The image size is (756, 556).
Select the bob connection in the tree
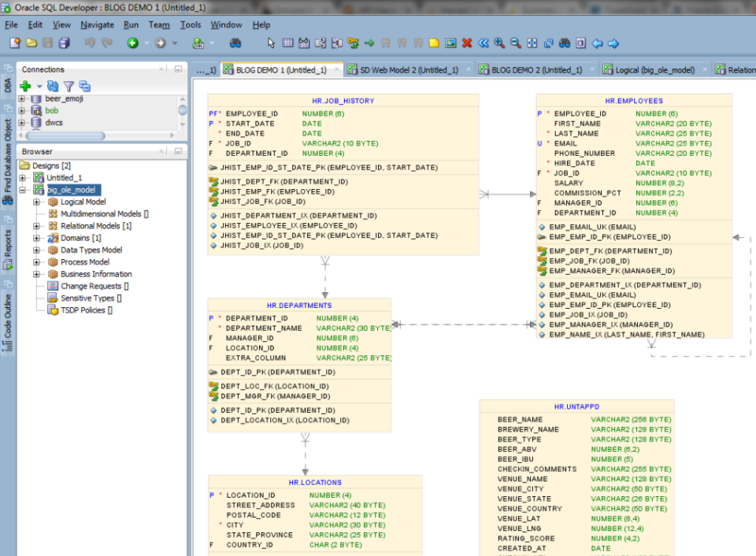click(51, 110)
